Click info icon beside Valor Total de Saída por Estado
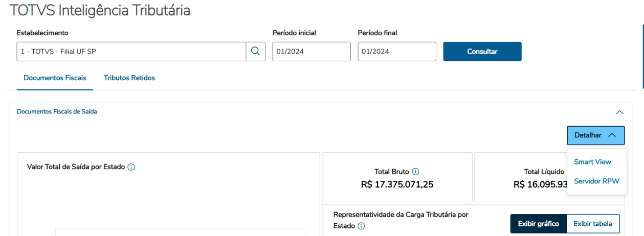This screenshot has width=644, height=236. click(x=131, y=167)
